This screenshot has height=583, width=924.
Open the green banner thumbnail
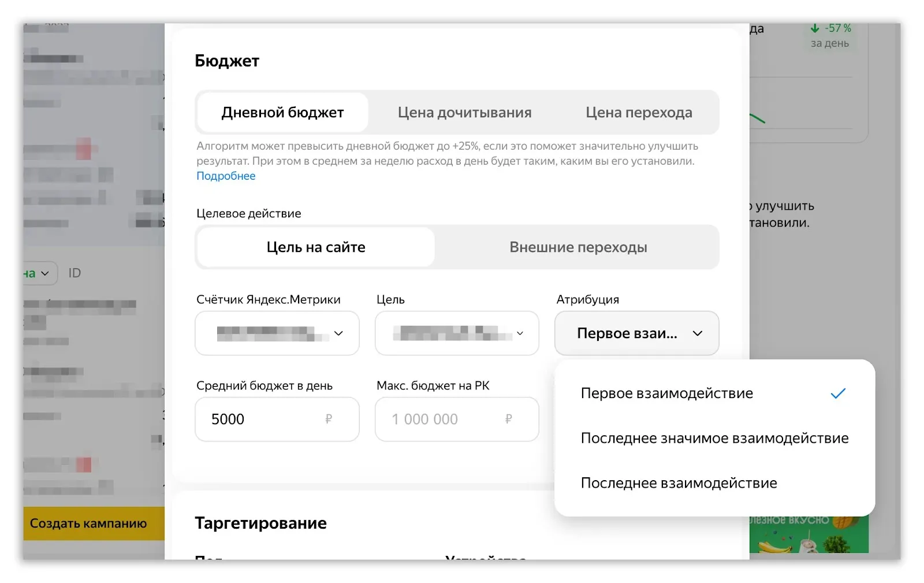[808, 534]
